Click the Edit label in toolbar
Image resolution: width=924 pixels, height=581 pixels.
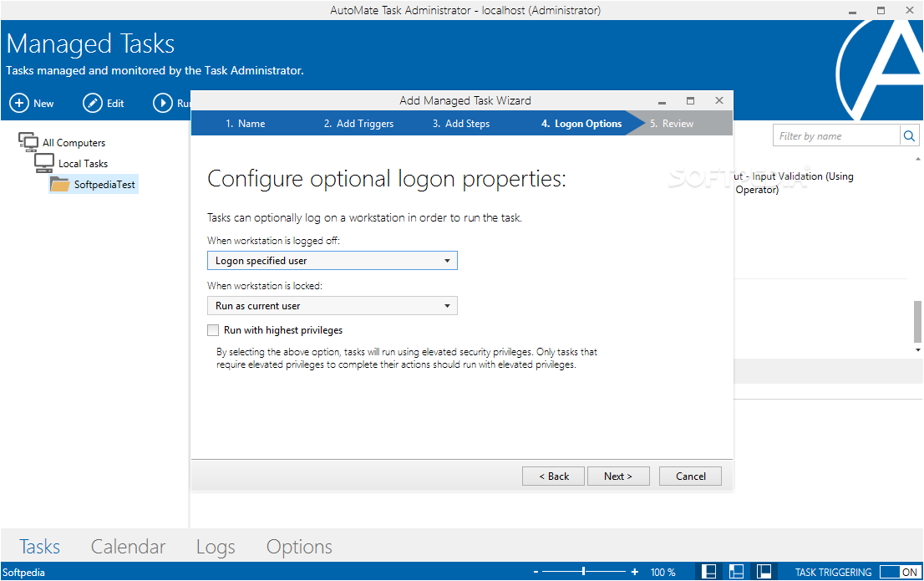(115, 103)
